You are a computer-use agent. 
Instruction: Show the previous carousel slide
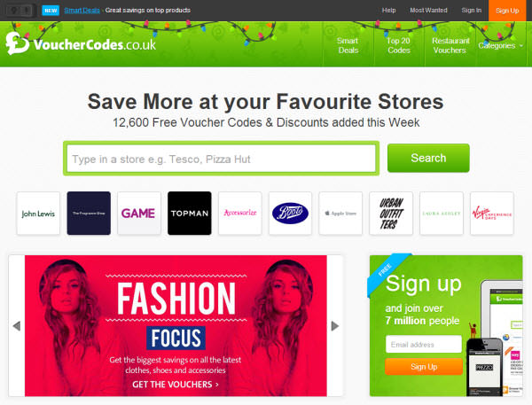pos(17,326)
